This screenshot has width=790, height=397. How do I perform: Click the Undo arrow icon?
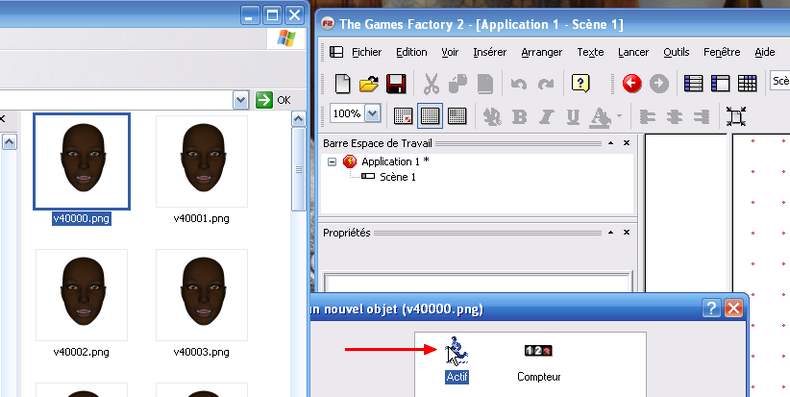pos(518,84)
